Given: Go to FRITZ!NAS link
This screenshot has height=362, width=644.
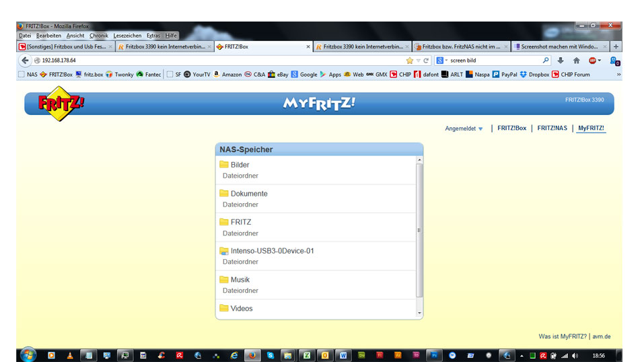Looking at the screenshot, I should click(x=552, y=129).
